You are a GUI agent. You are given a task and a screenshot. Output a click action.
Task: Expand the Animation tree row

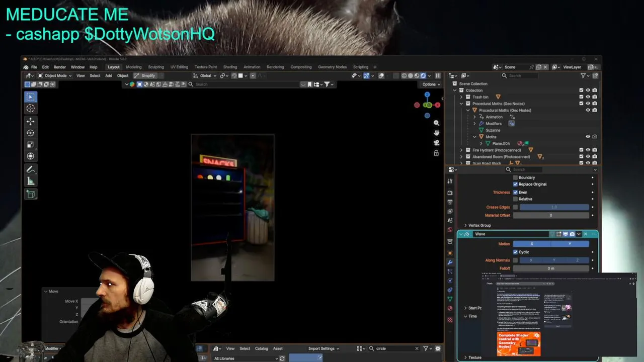point(474,117)
